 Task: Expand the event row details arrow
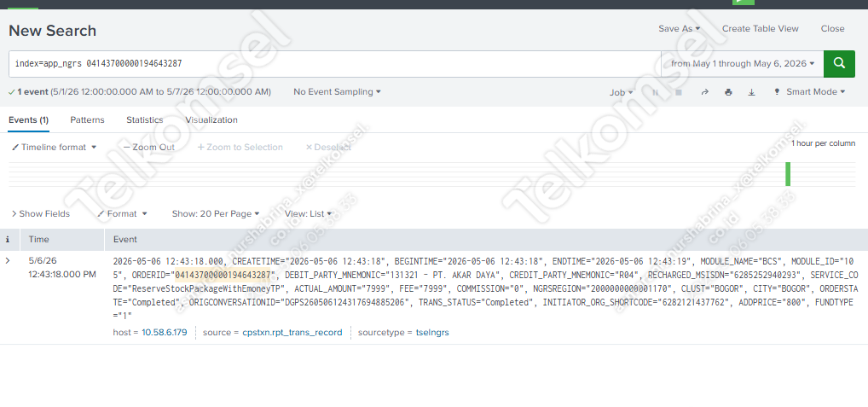7,260
